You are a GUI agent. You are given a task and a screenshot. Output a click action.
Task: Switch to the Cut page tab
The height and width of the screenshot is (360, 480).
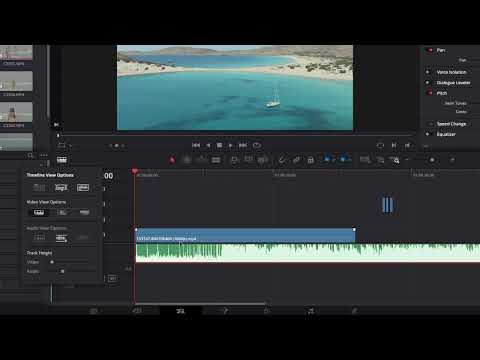click(137, 311)
